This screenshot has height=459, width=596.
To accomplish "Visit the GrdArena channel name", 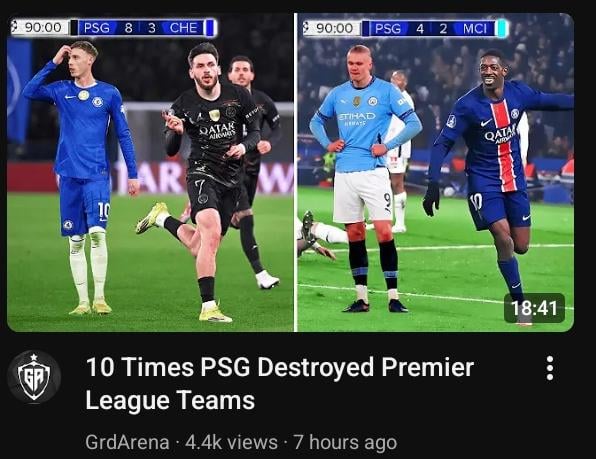I will 127,442.
